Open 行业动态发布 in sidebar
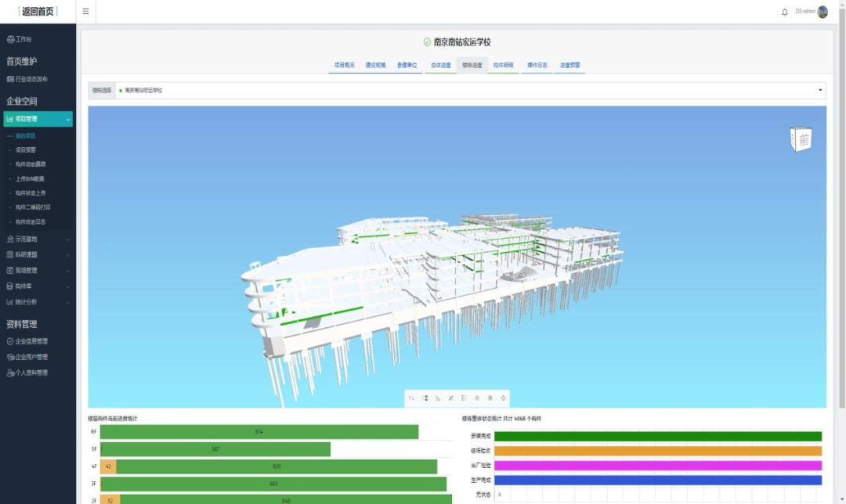The width and height of the screenshot is (846, 504). coord(27,79)
